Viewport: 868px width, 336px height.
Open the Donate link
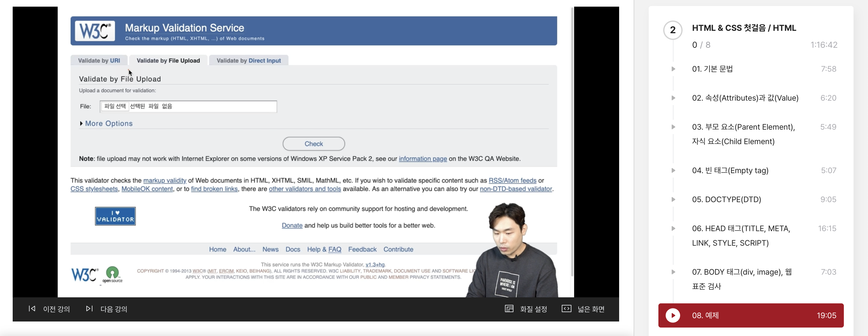click(x=292, y=225)
